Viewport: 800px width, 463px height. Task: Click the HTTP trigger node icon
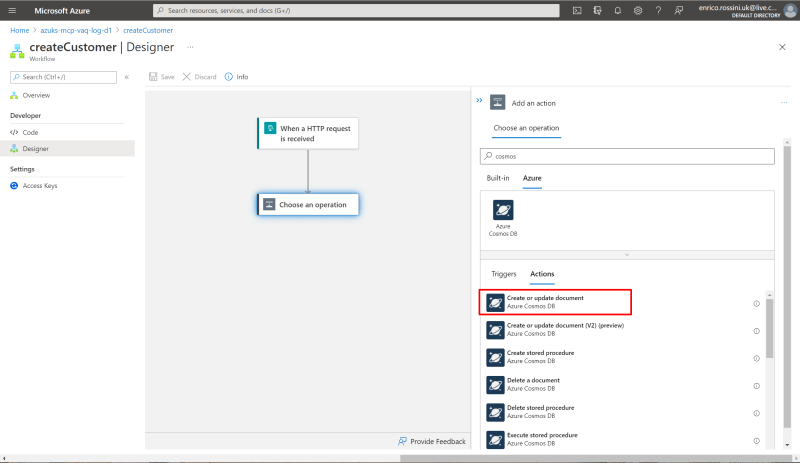coord(270,128)
